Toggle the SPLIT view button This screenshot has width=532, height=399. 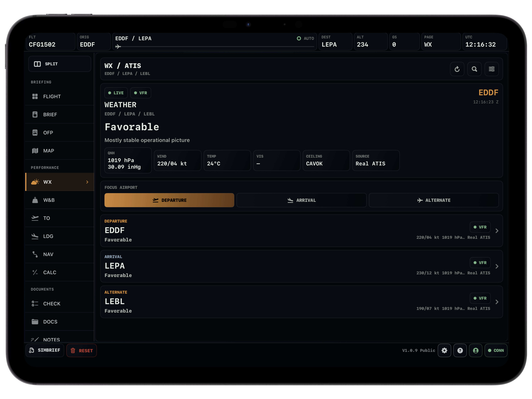click(x=60, y=64)
